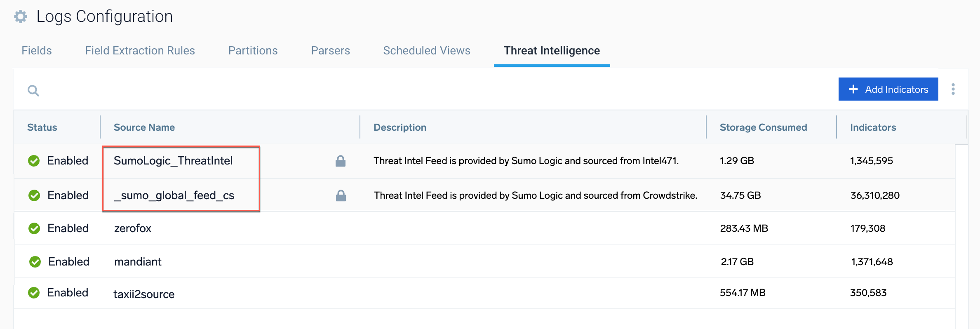
Task: Select the SumoLogic_ThreatIntel source name
Action: (173, 161)
